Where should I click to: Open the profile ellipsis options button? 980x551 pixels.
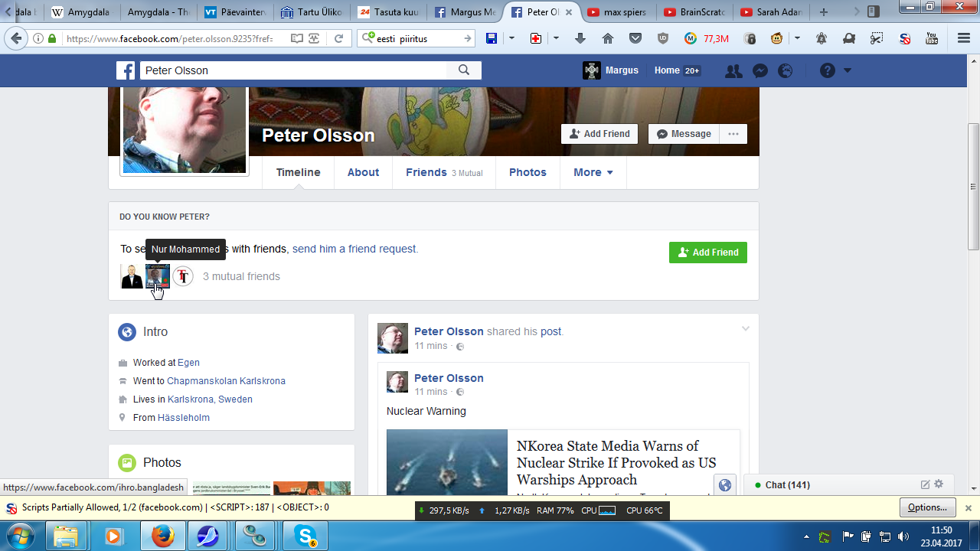point(733,134)
